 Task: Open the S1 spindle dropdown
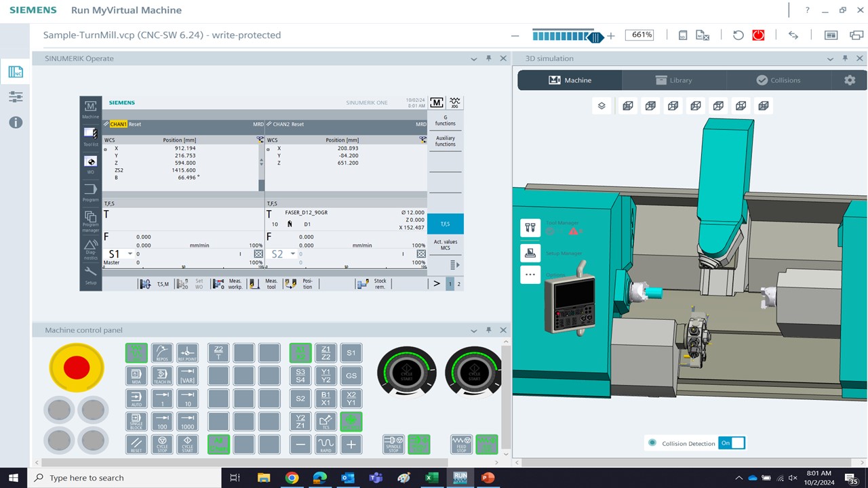point(130,254)
